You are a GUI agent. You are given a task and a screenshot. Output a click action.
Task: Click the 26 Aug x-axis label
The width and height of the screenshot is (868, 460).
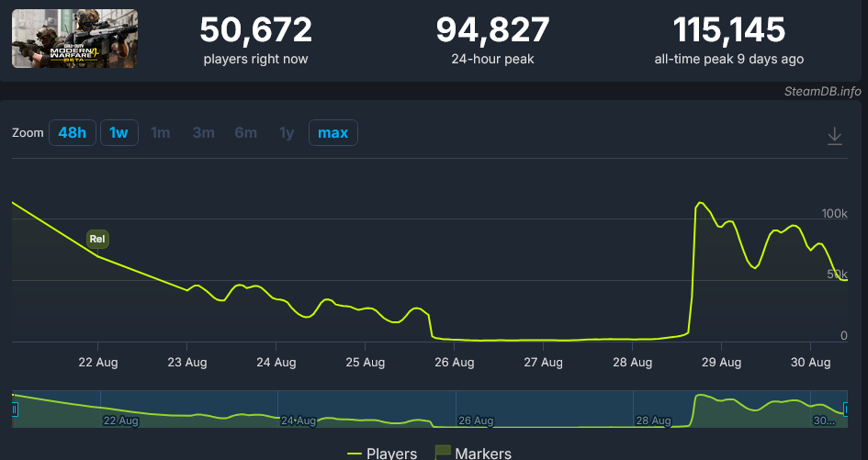pos(455,363)
